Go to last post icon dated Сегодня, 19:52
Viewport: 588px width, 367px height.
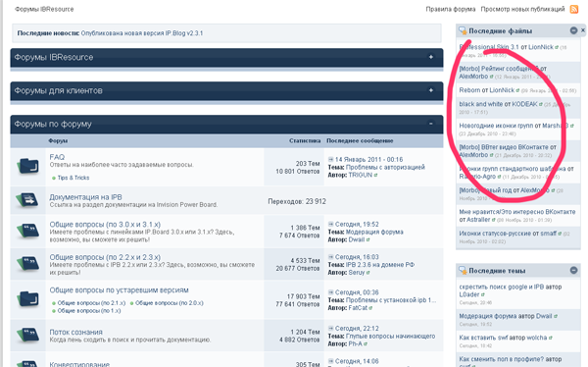click(x=330, y=224)
